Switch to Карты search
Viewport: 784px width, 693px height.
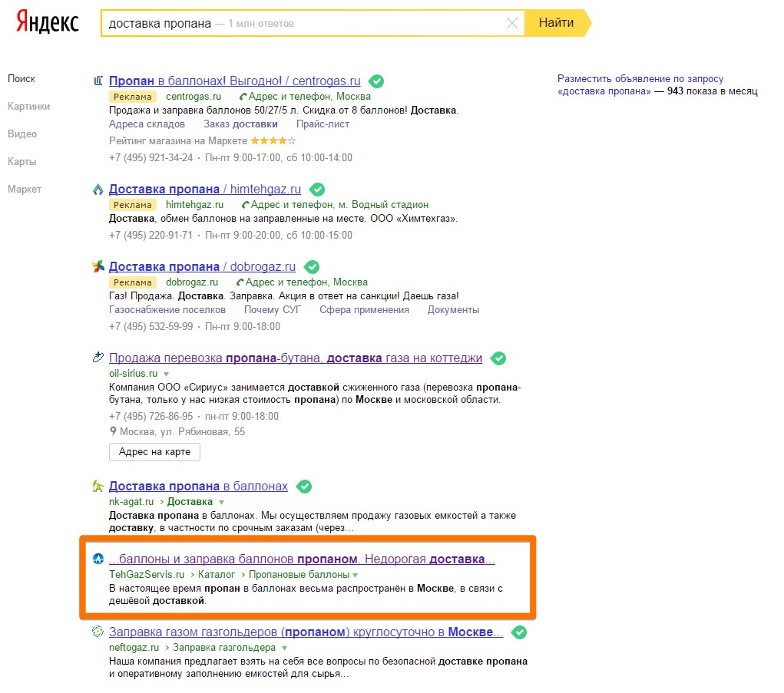(22, 161)
